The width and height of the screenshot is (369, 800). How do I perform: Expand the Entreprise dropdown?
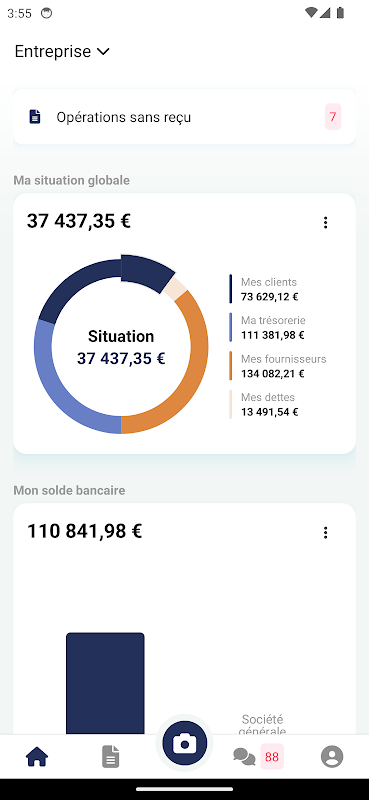pos(62,52)
